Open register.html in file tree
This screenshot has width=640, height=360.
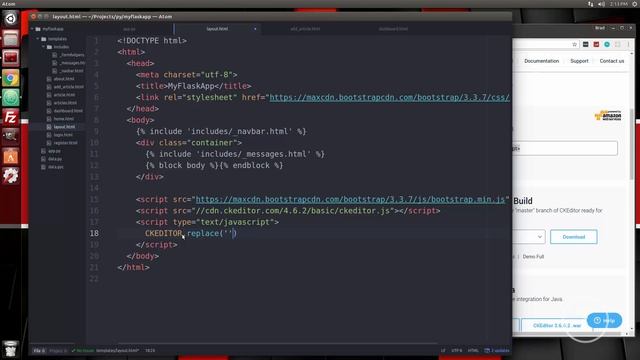pyautogui.click(x=65, y=143)
